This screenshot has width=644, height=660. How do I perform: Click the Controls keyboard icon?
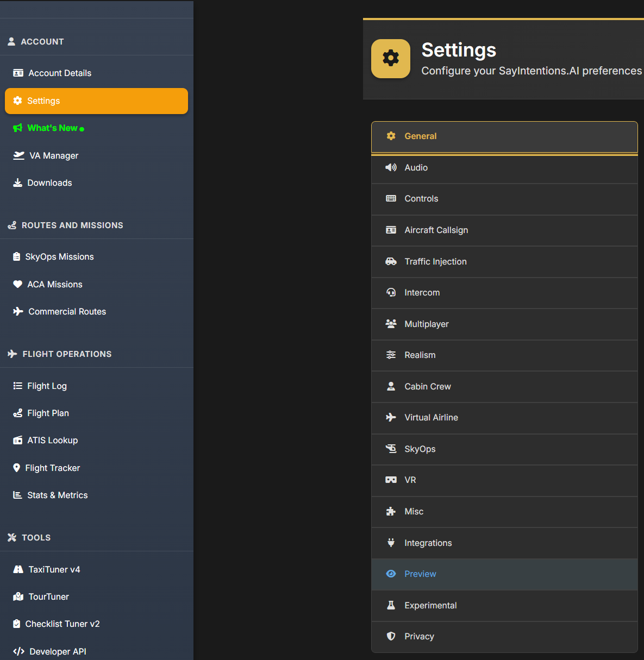coord(391,198)
